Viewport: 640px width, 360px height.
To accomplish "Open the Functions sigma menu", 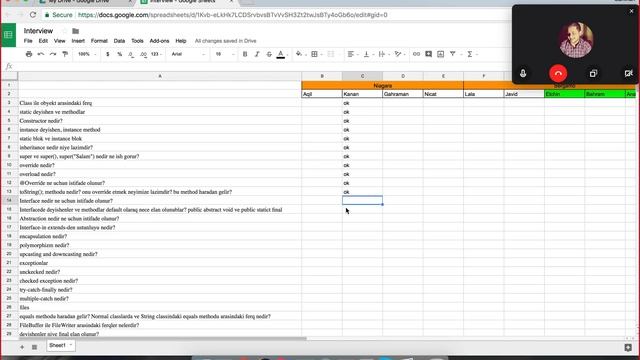I will click(x=470, y=54).
